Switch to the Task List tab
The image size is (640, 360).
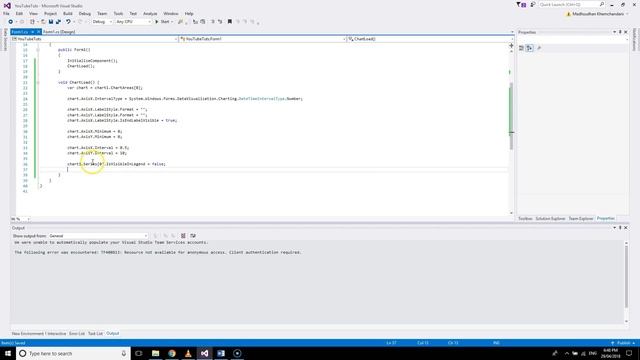pos(96,333)
